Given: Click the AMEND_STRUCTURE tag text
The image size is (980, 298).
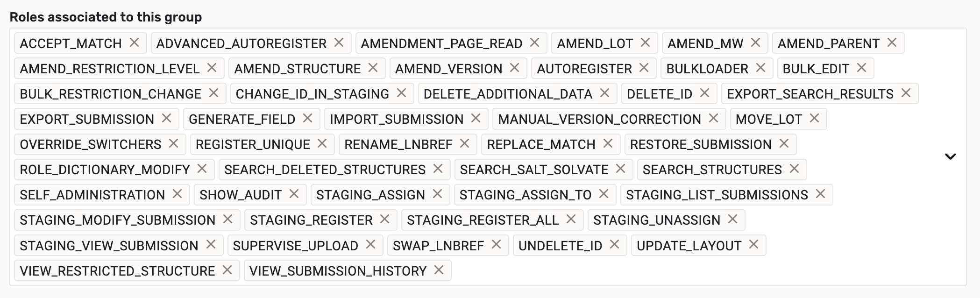Looking at the screenshot, I should click(x=297, y=69).
